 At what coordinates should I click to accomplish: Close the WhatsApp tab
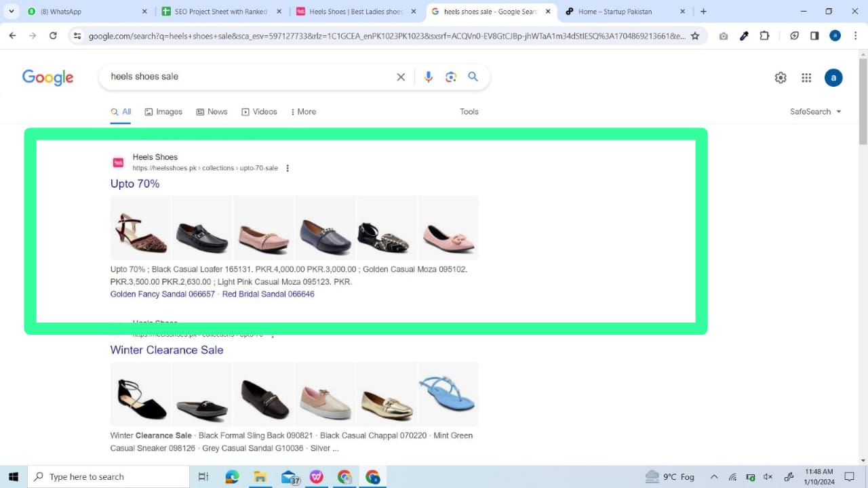pyautogui.click(x=144, y=12)
